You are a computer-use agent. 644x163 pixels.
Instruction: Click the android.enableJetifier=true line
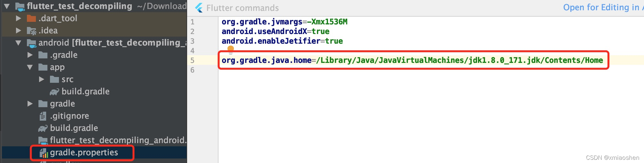tap(282, 41)
